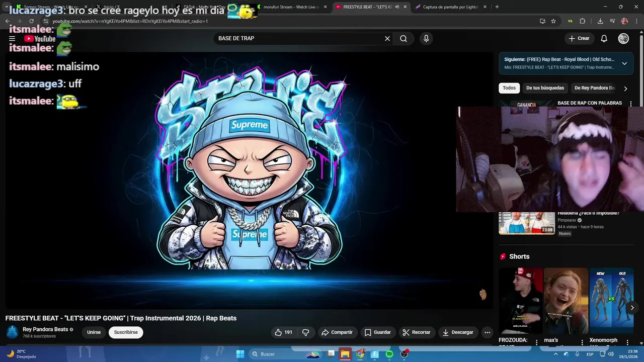The image size is (644, 362).
Task: Open a new browser tab
Action: 497,7
